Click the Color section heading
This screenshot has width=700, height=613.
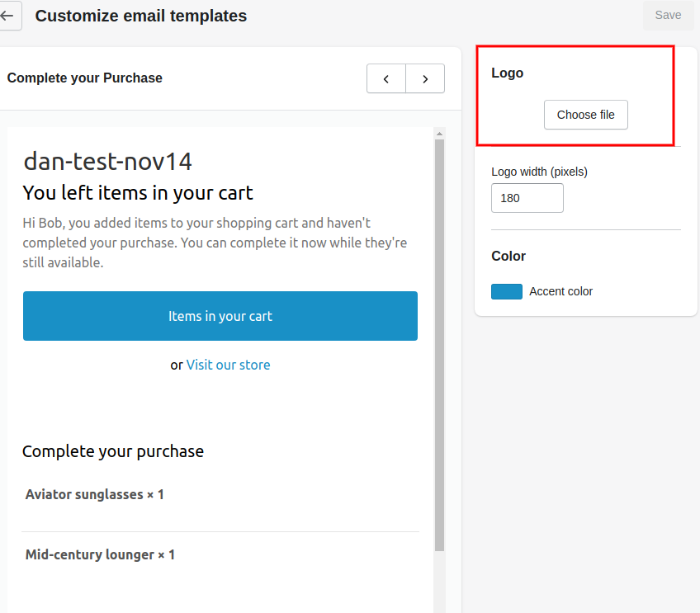tap(508, 256)
